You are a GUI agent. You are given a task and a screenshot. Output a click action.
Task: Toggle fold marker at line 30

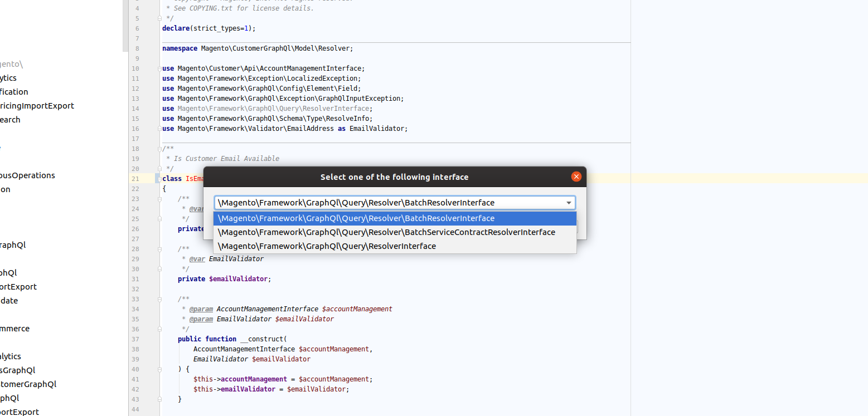click(159, 269)
